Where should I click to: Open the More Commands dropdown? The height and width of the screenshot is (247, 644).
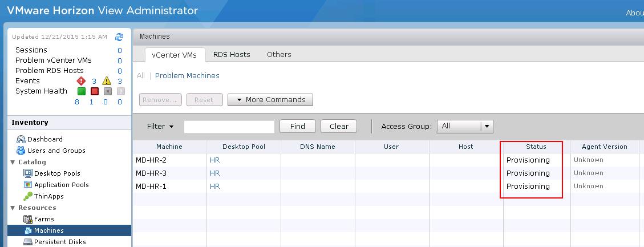pyautogui.click(x=270, y=100)
